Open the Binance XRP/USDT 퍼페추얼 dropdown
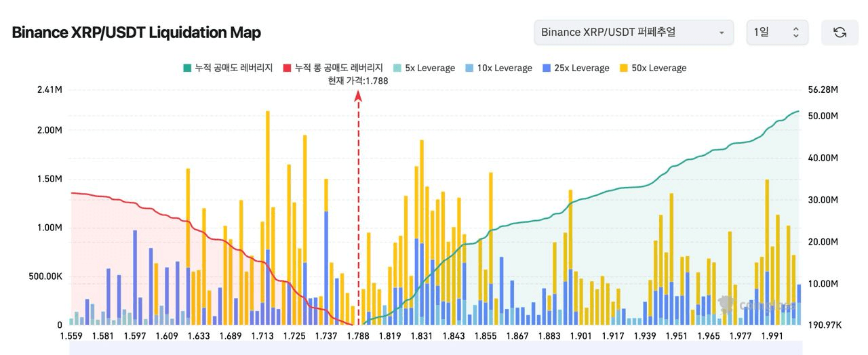This screenshot has width=868, height=355. (633, 33)
